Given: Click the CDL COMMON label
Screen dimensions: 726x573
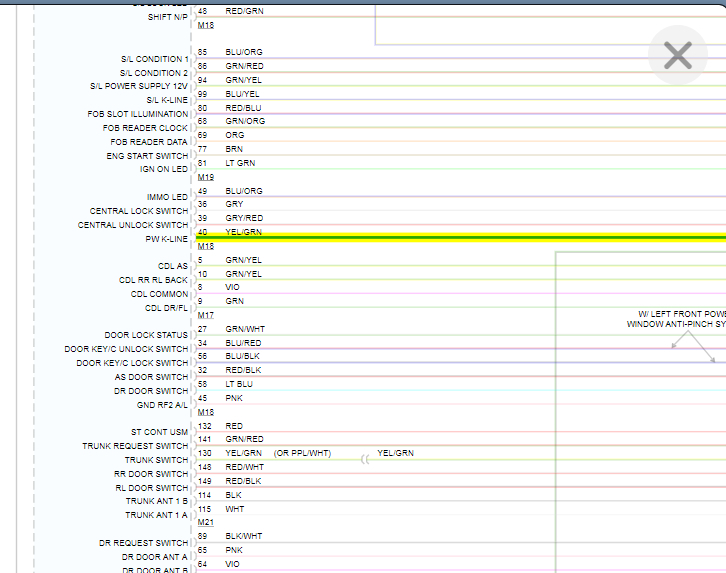Looking at the screenshot, I should pyautogui.click(x=159, y=294).
